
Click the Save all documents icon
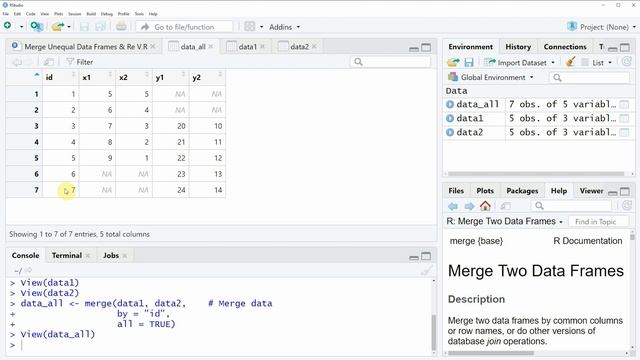100,27
